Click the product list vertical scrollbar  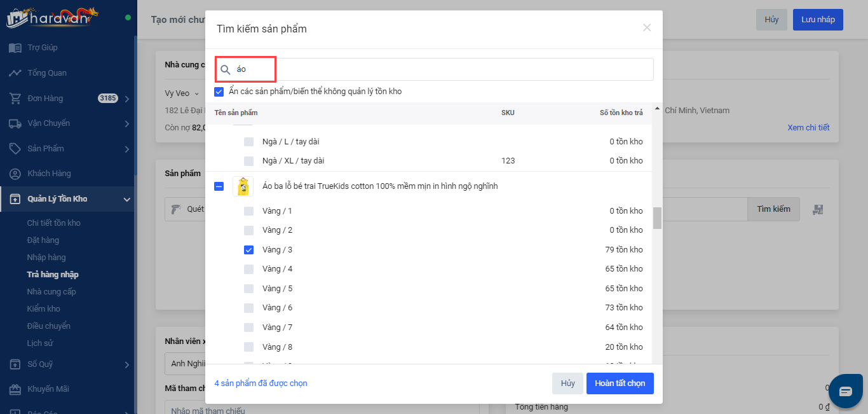pos(657,218)
